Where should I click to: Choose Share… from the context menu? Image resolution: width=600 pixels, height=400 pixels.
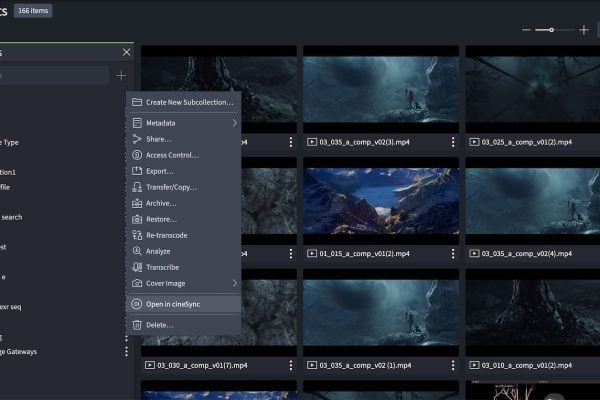[184, 139]
